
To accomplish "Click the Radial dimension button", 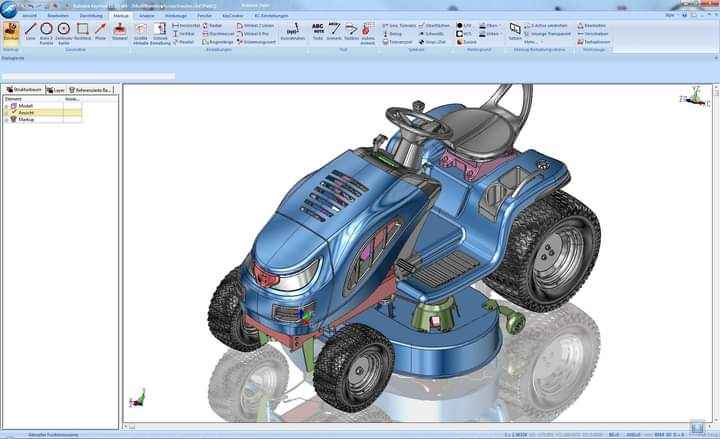I will tap(212, 24).
